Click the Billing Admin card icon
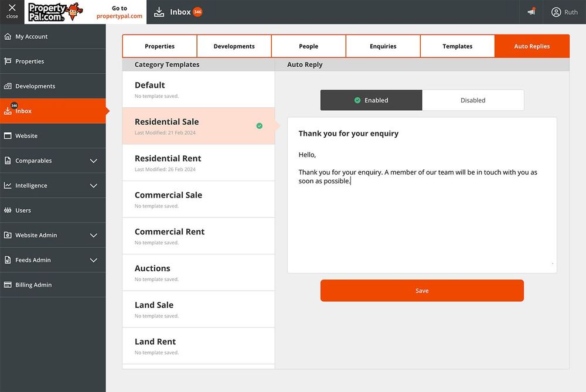This screenshot has width=586, height=392. click(x=8, y=285)
